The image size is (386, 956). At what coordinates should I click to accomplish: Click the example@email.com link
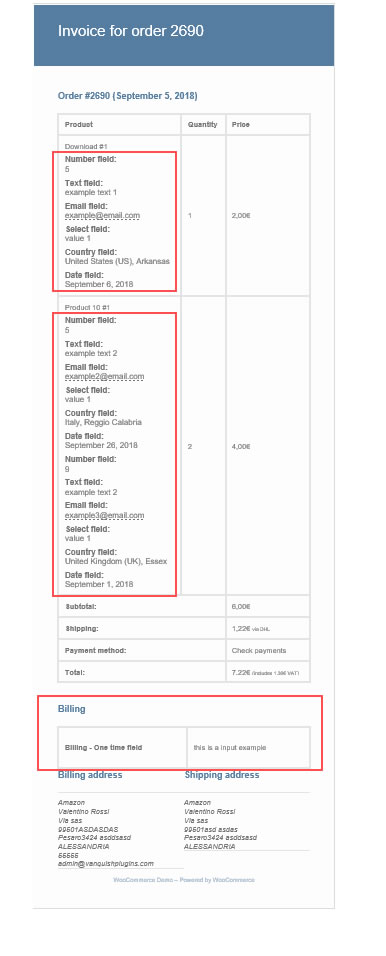tap(102, 215)
